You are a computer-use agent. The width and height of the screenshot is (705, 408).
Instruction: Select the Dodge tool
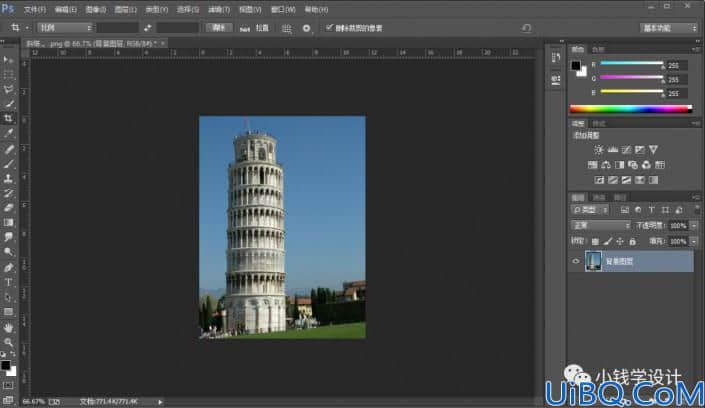8,252
